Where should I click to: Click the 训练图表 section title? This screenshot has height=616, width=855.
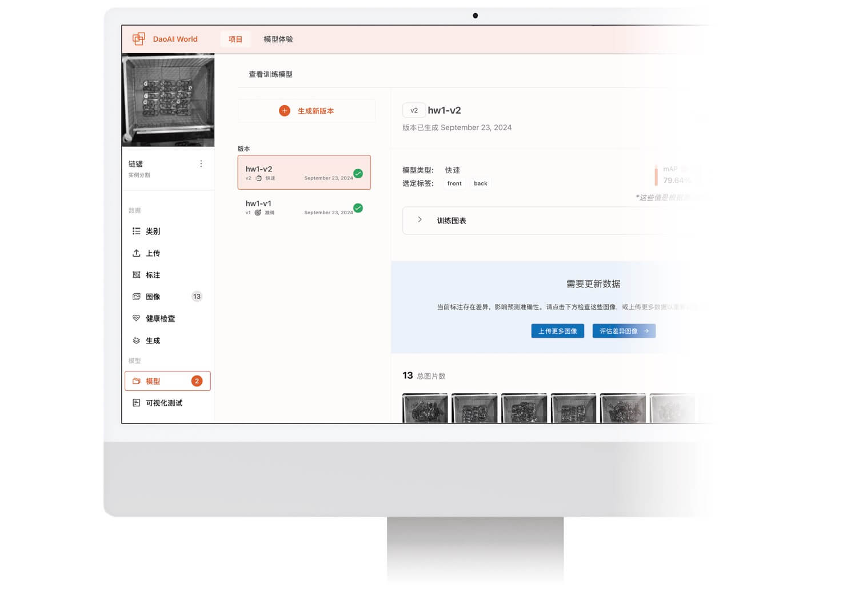[x=452, y=221]
